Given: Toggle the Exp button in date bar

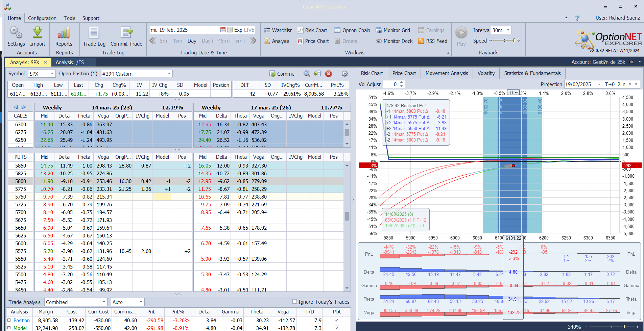Looking at the screenshot, I should [x=238, y=30].
